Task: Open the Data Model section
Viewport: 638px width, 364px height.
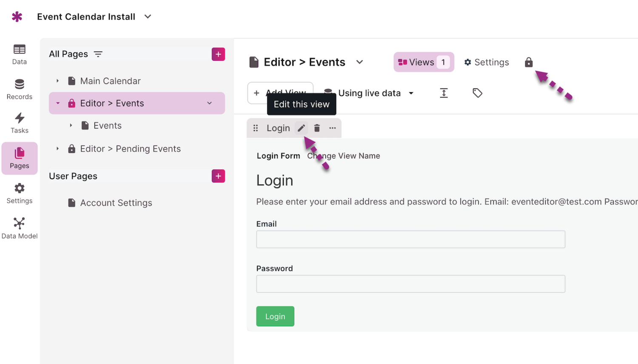Action: click(20, 228)
